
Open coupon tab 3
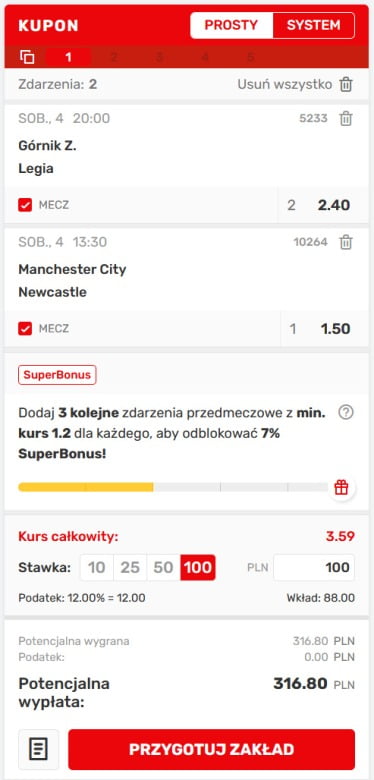pyautogui.click(x=159, y=57)
